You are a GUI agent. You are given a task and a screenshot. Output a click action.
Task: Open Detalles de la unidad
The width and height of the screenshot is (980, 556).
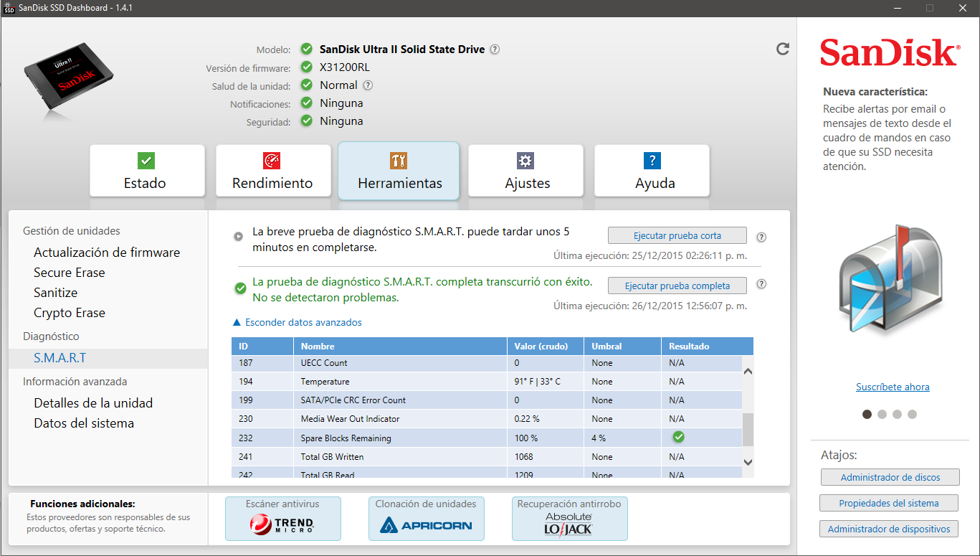pyautogui.click(x=93, y=403)
